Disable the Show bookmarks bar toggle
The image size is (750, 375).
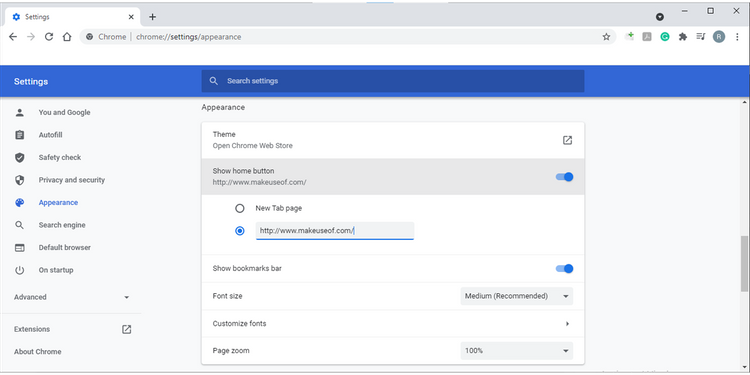[x=564, y=269]
